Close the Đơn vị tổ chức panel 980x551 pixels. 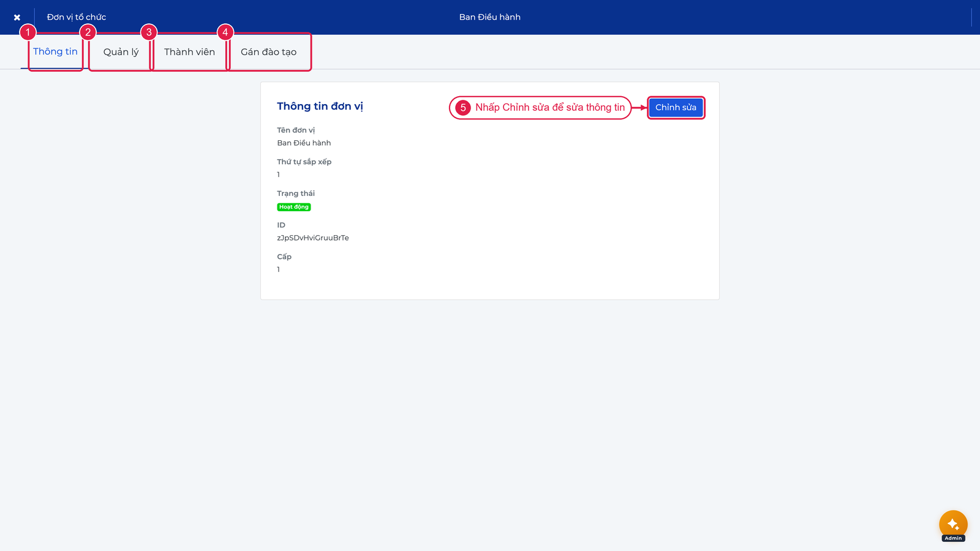pyautogui.click(x=17, y=17)
